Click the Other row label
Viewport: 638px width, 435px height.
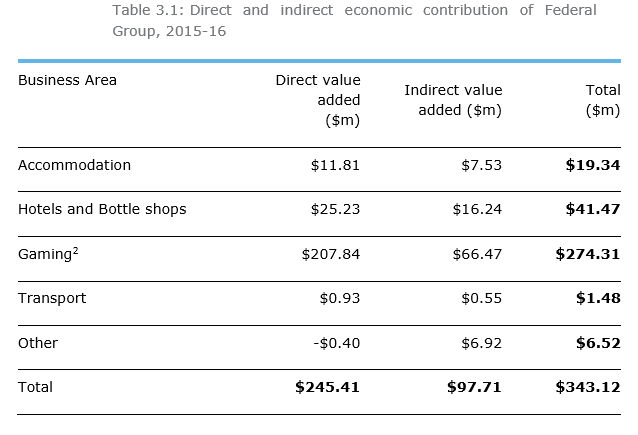coord(38,343)
